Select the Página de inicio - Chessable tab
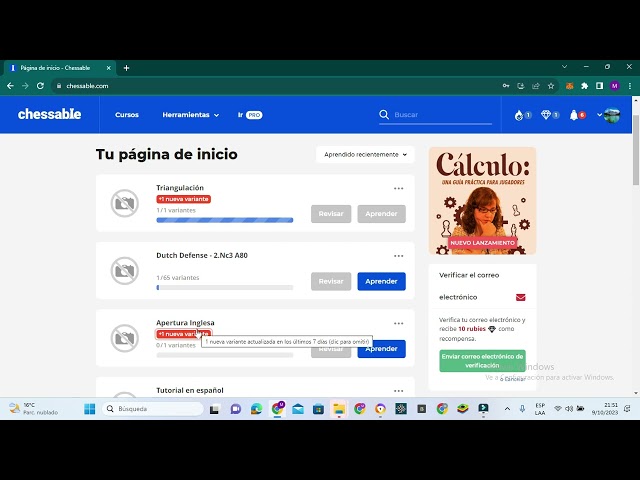 (x=60, y=68)
